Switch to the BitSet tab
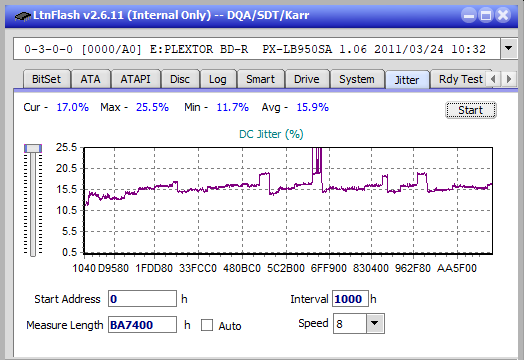 46,79
